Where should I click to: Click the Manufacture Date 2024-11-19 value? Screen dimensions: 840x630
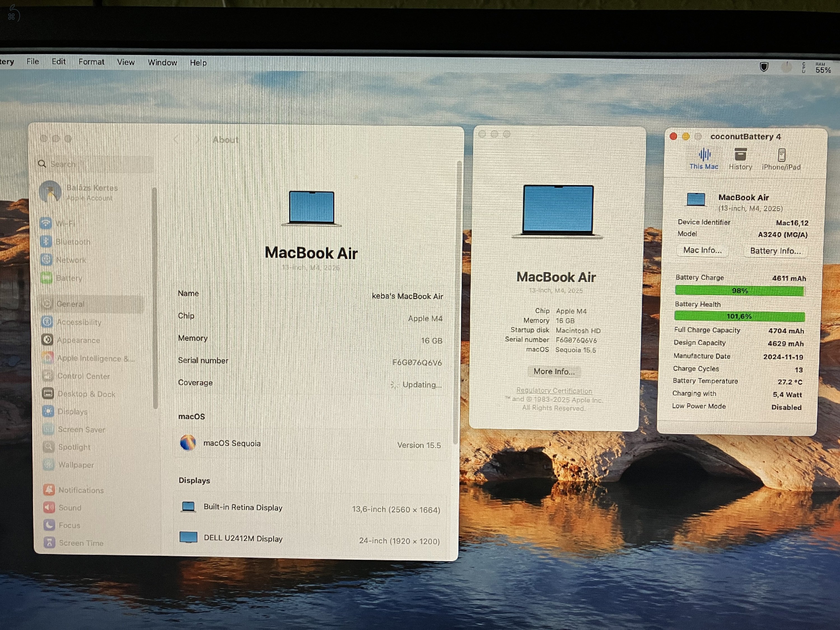pyautogui.click(x=783, y=357)
